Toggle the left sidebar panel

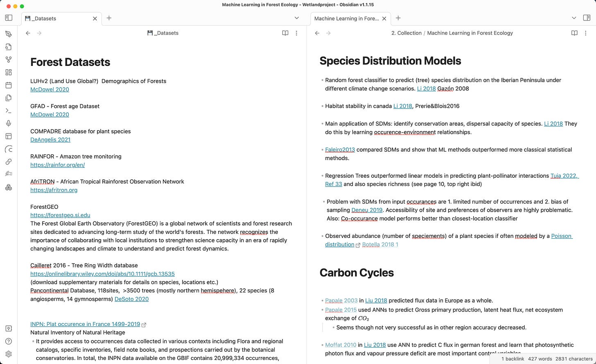(x=9, y=18)
